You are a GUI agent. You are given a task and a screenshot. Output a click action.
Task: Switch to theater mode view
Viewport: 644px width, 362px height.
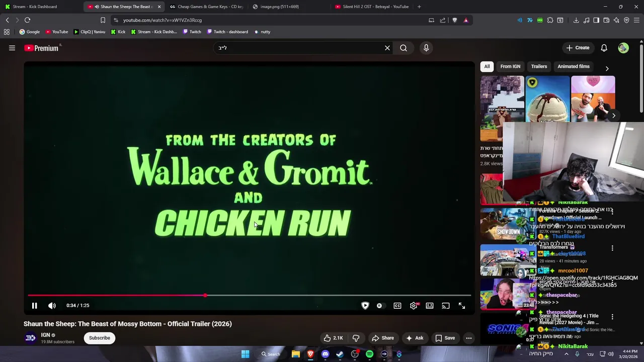[x=430, y=306]
